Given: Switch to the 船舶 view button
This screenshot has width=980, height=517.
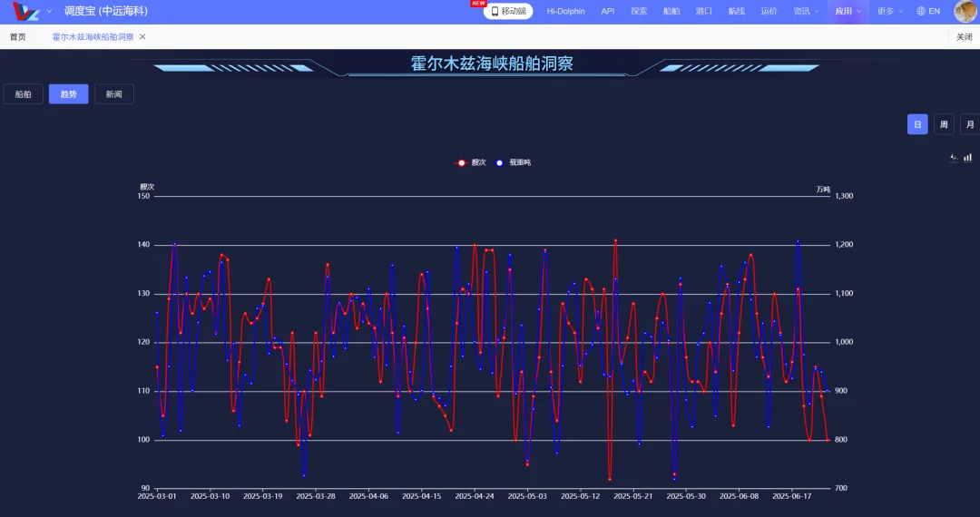Looking at the screenshot, I should click(23, 94).
